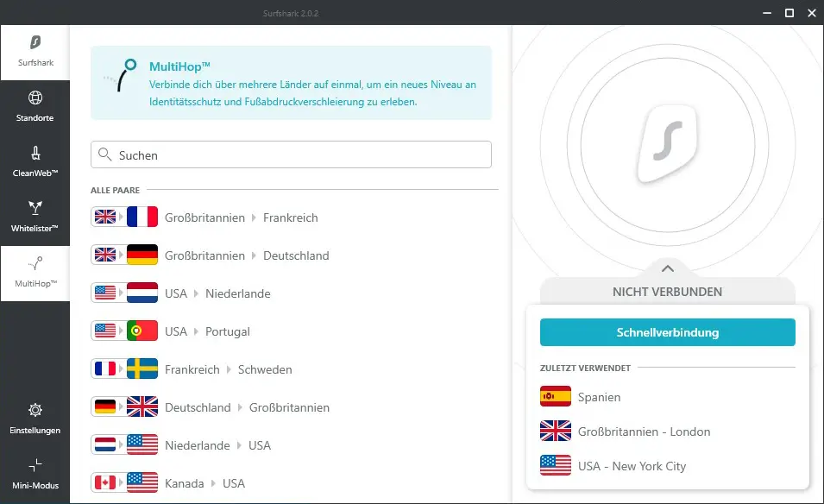Click US flag beside New York City
This screenshot has width=824, height=504.
pos(556,465)
